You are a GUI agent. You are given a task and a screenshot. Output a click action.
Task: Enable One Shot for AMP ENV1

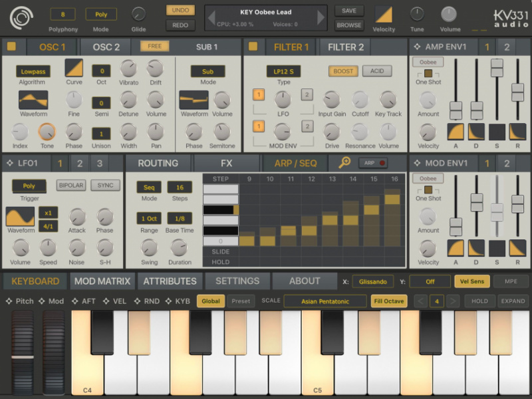click(x=428, y=75)
